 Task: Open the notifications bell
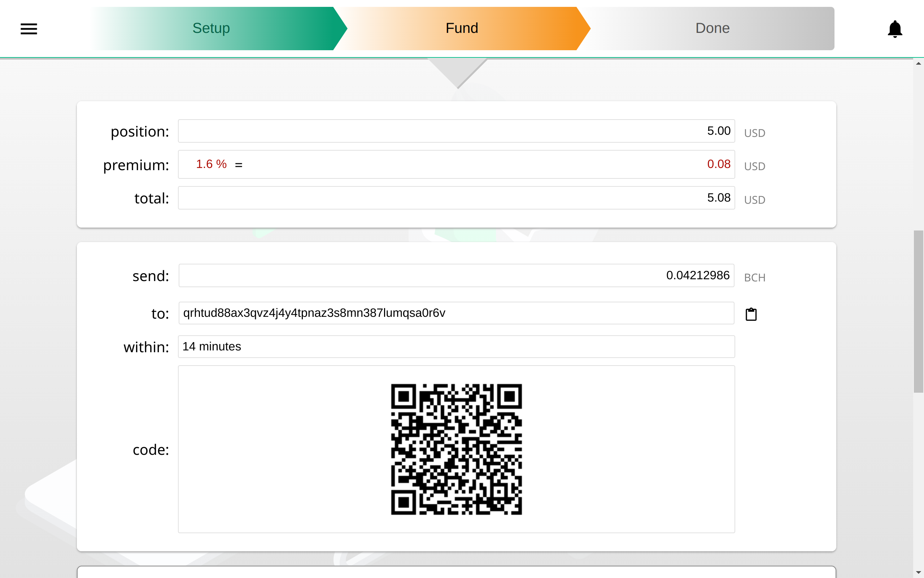[x=895, y=29]
